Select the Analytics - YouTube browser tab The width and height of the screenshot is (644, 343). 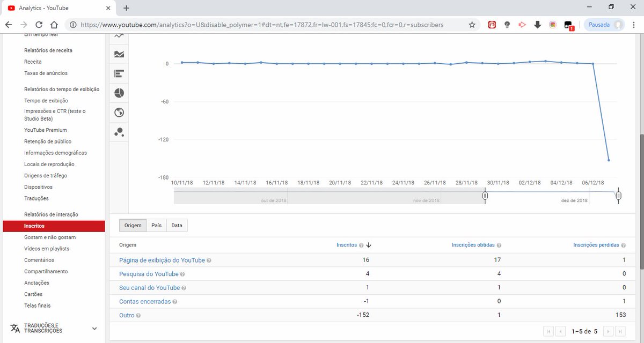(x=59, y=8)
